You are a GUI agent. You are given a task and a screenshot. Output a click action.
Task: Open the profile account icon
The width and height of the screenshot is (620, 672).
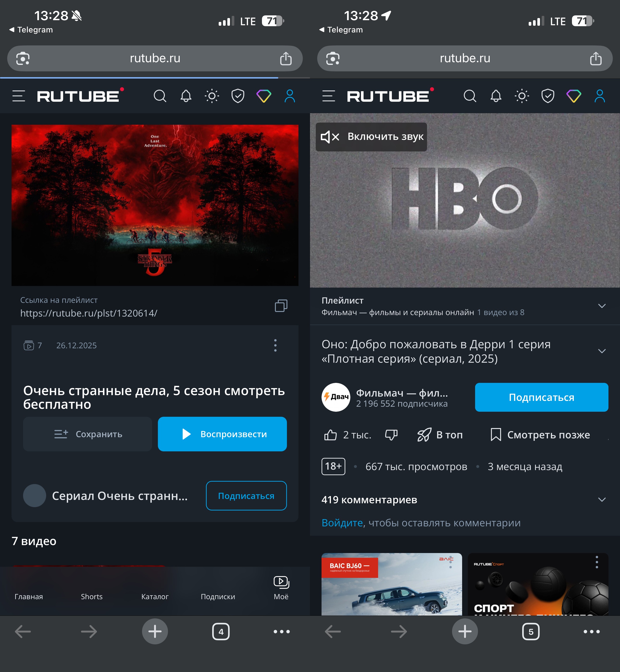[x=289, y=96]
